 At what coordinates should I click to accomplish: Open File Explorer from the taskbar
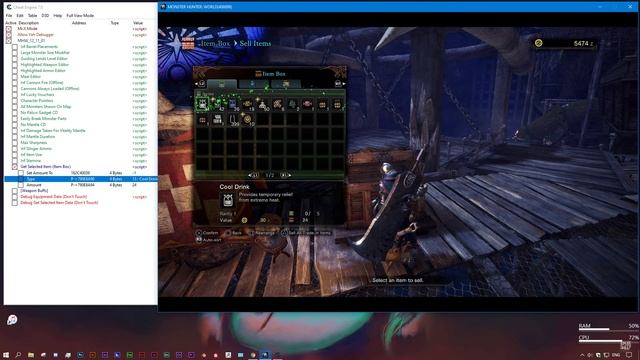point(31,355)
